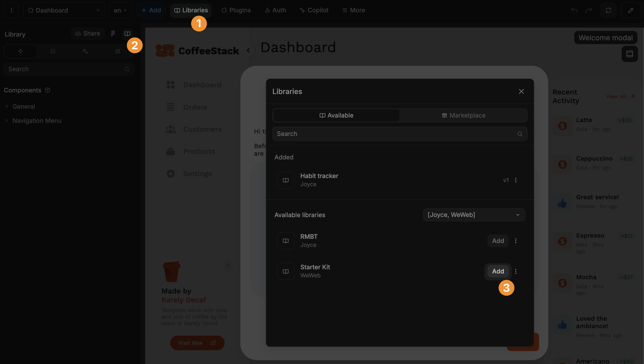Open the More menu in the top bar
This screenshot has height=364, width=644.
353,10
